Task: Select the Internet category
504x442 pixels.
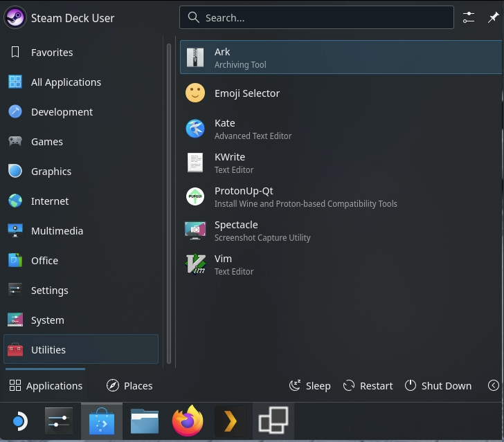Action: (49, 201)
